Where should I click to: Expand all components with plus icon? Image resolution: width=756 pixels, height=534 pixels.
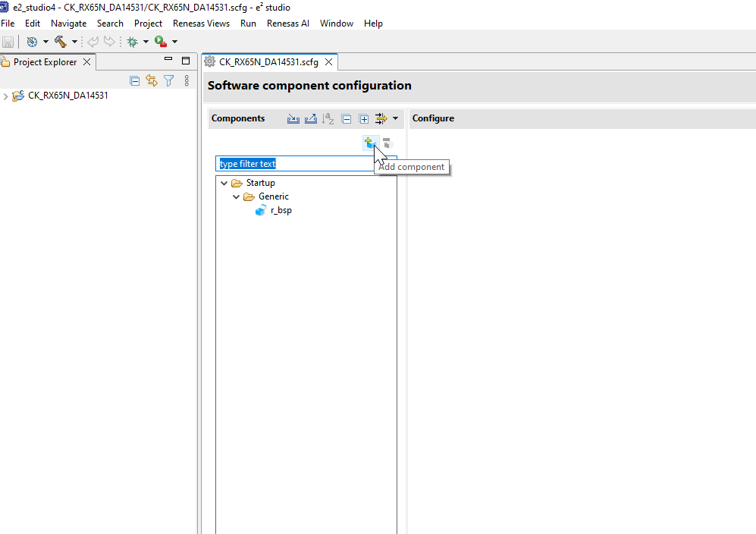[363, 118]
